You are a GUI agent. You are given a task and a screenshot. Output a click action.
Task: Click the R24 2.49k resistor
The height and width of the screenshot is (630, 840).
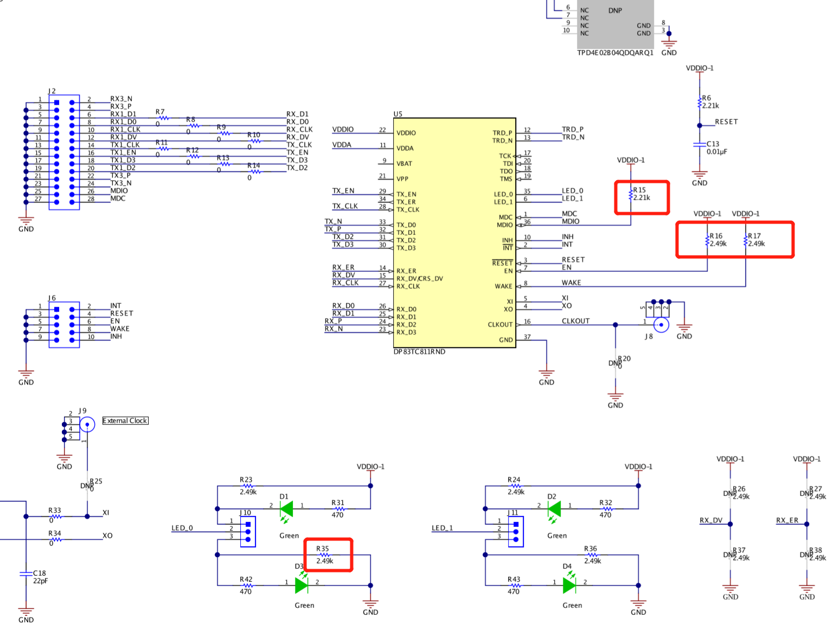pos(516,486)
